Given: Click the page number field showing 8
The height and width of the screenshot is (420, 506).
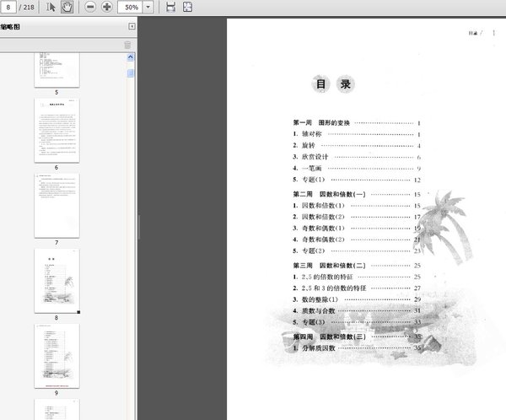Looking at the screenshot, I should (8, 7).
